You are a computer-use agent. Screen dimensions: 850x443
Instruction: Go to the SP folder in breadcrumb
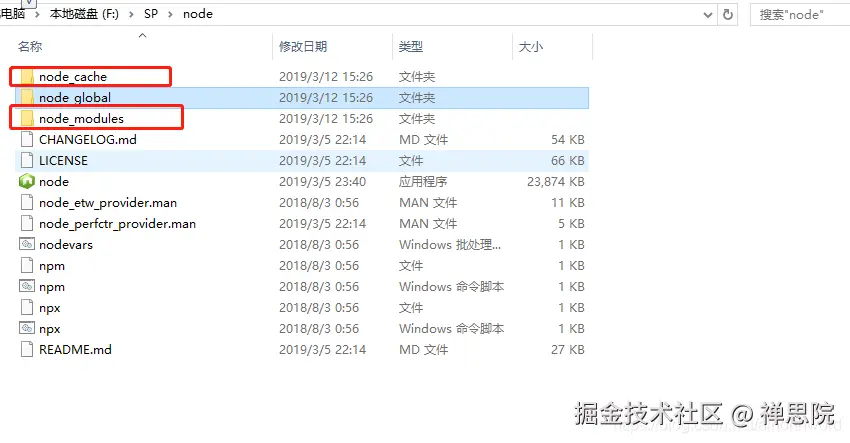point(151,14)
